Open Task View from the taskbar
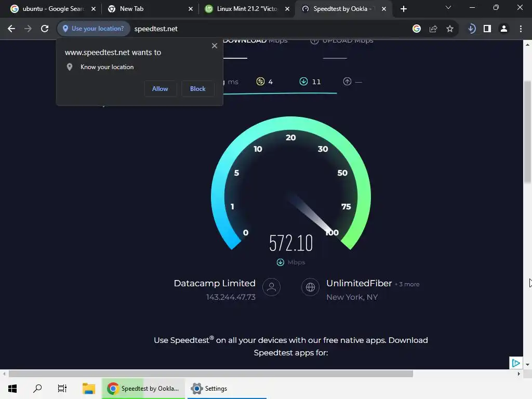 62,389
